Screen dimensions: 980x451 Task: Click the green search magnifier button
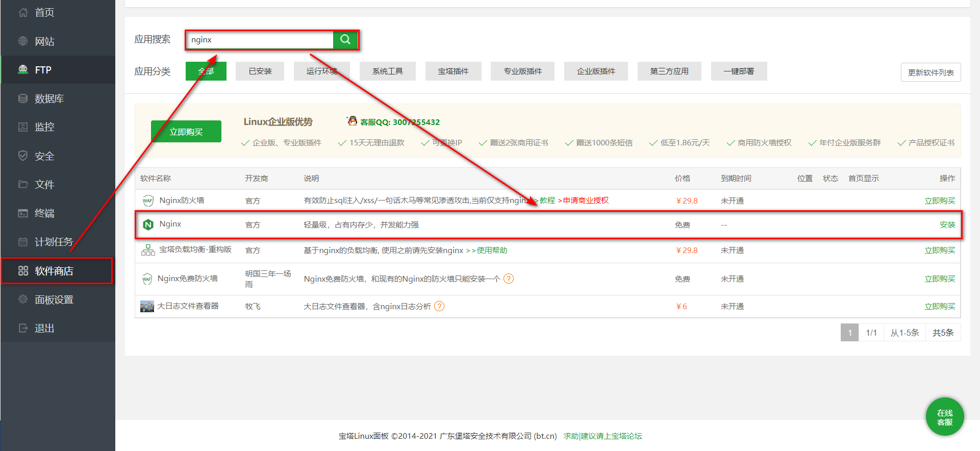[345, 39]
